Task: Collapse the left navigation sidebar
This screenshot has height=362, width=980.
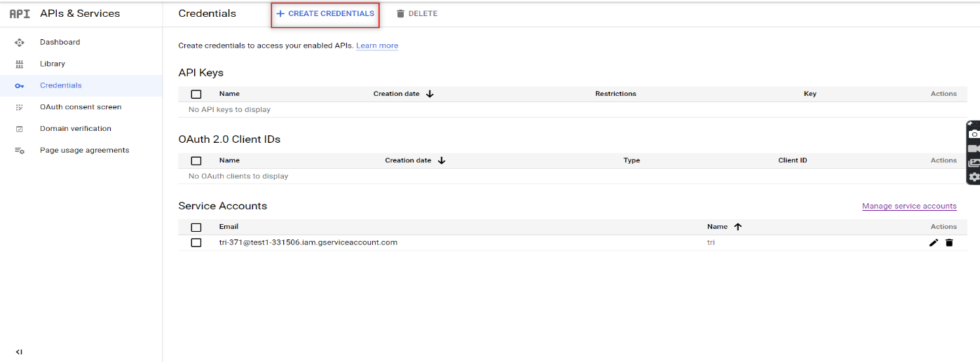Action: (x=19, y=351)
